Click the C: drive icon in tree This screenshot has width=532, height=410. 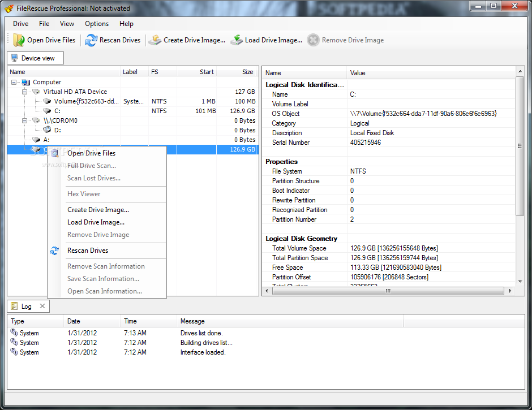point(47,111)
